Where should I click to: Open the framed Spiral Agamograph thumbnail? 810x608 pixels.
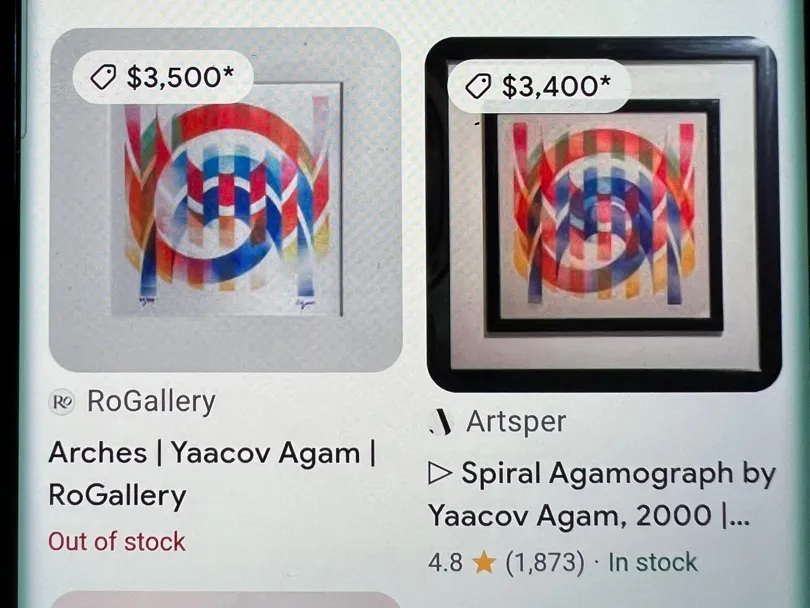click(x=603, y=214)
